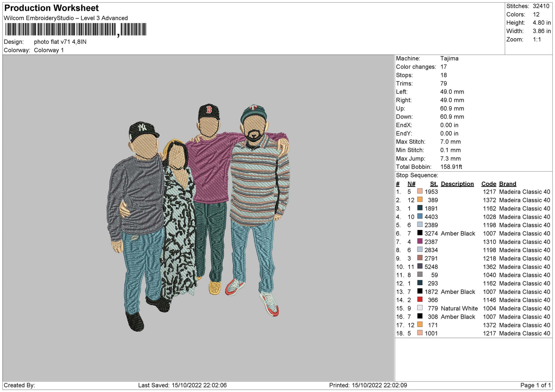Select the gray swatch in stop row 11
Screen dimensions: 555x392
coord(420,275)
